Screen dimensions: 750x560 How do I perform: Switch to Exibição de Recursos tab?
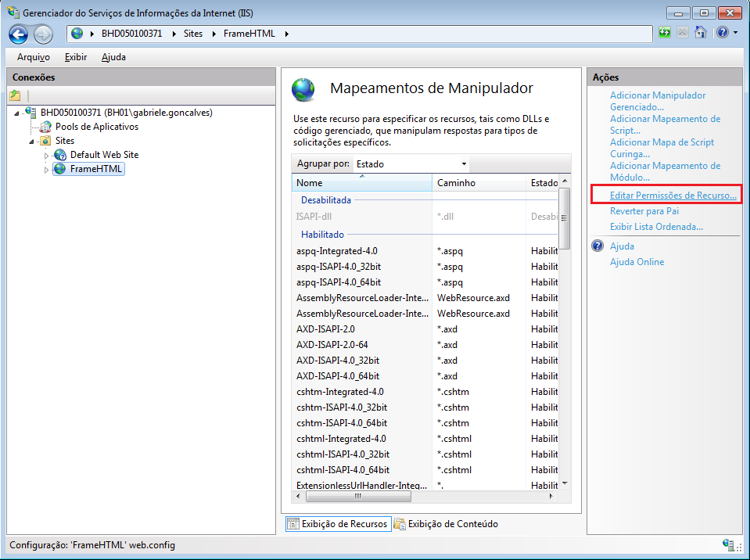click(x=339, y=524)
